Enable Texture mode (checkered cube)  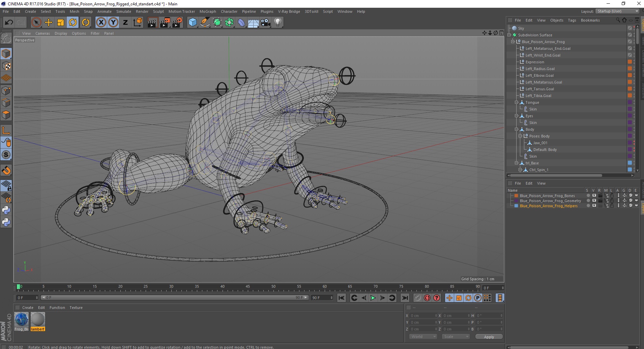(x=6, y=66)
